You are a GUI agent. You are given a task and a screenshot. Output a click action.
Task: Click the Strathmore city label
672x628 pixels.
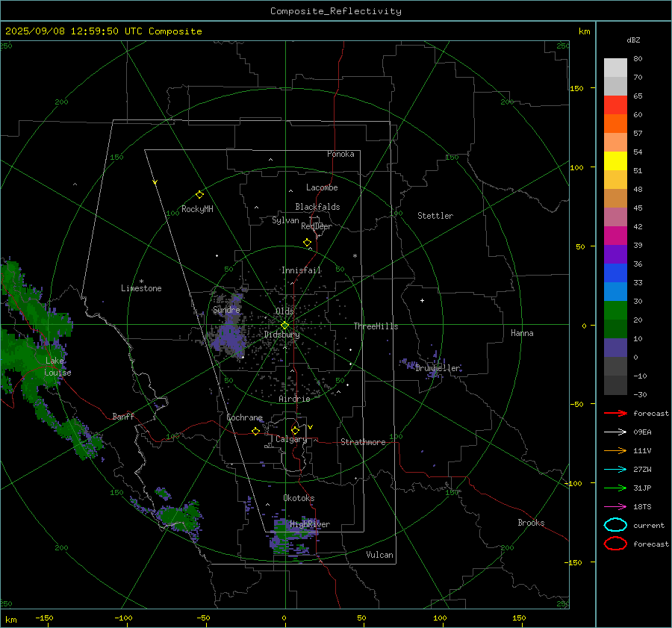tap(363, 442)
